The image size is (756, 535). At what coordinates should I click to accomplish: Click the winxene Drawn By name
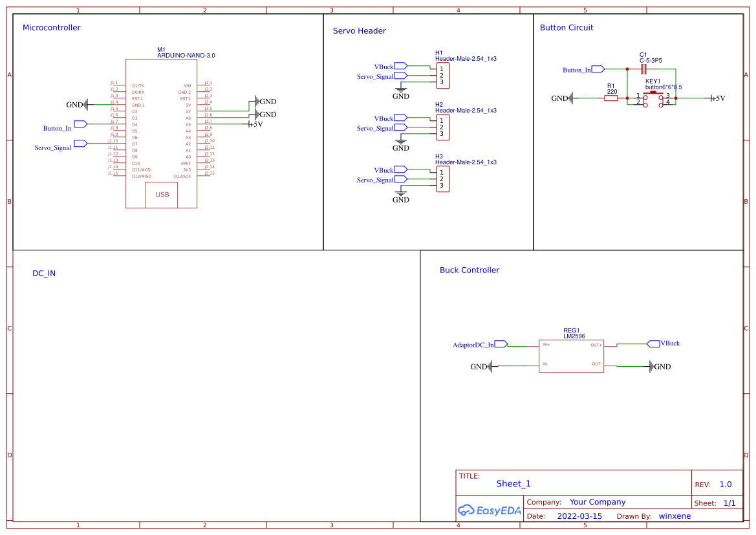pyautogui.click(x=675, y=516)
